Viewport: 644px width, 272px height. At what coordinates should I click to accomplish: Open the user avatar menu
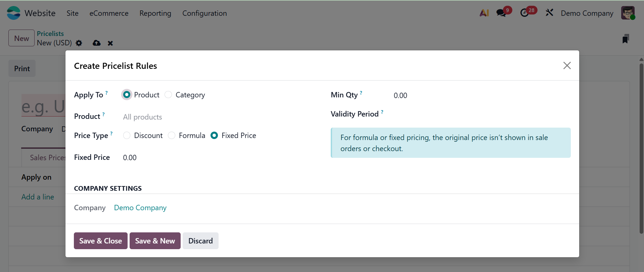[628, 13]
